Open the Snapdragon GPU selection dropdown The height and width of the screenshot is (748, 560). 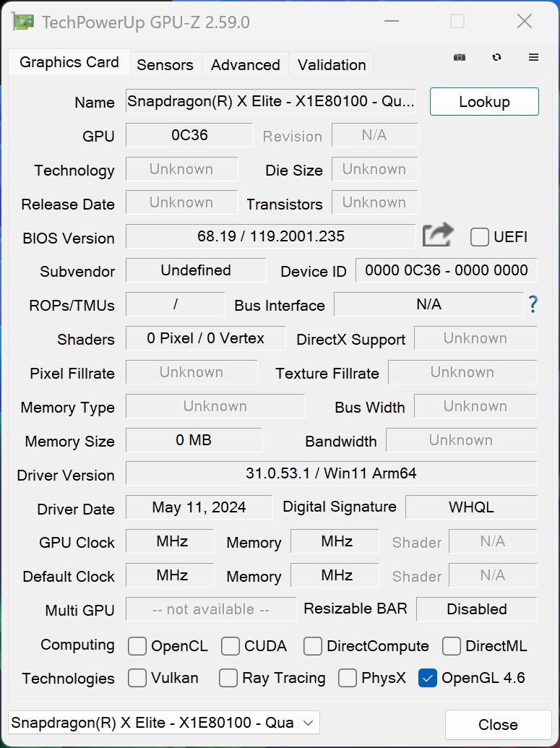164,723
